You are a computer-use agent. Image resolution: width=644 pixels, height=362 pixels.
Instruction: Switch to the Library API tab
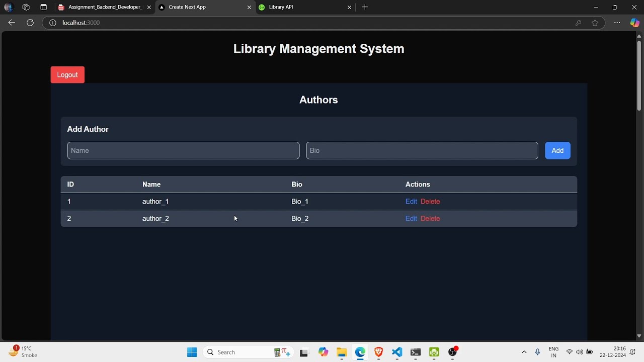[x=305, y=8]
